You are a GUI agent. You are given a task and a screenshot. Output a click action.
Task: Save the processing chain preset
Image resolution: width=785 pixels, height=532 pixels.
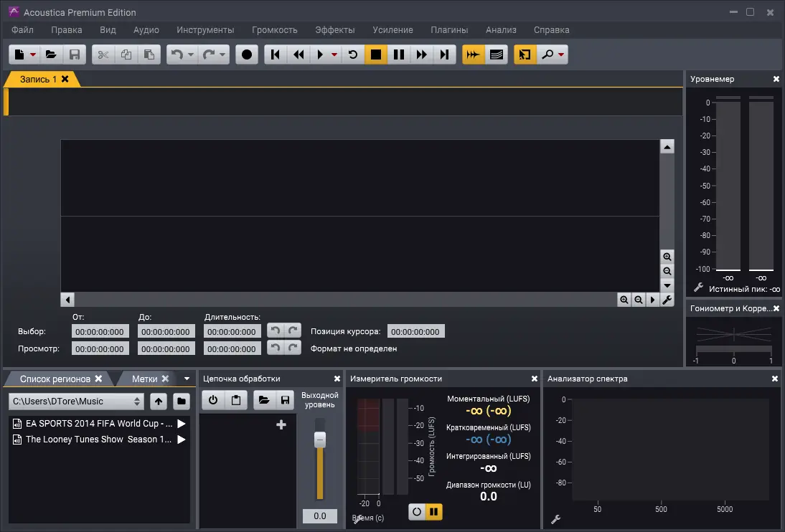coord(285,399)
